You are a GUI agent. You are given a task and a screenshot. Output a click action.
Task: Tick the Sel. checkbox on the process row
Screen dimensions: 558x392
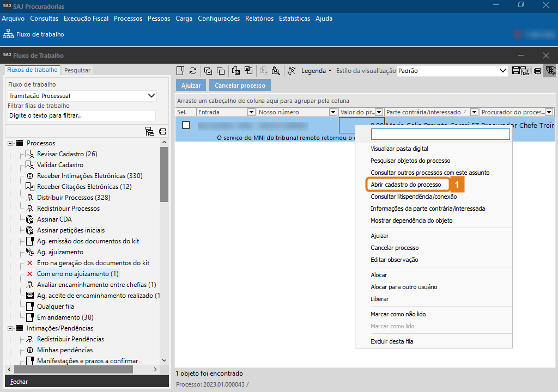186,125
